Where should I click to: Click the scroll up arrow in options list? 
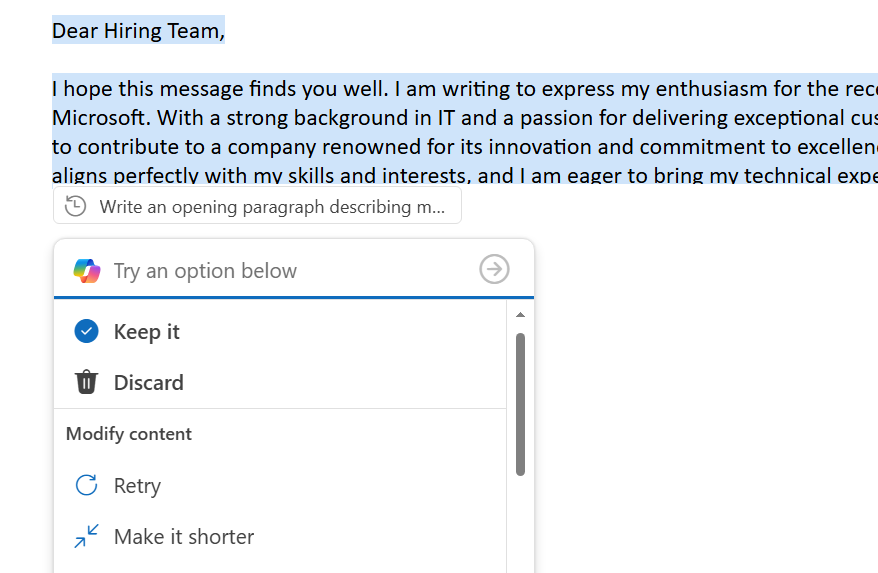point(520,315)
